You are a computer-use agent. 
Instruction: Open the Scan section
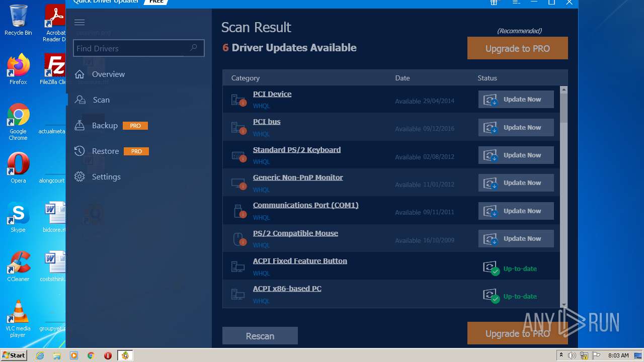(x=101, y=100)
